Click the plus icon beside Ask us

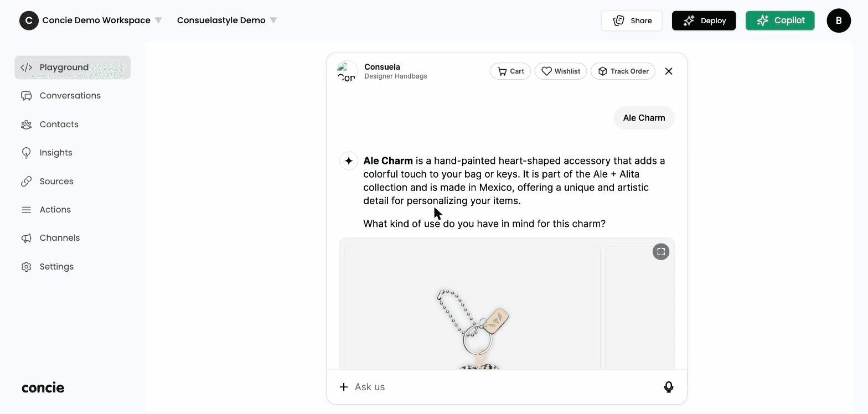344,387
